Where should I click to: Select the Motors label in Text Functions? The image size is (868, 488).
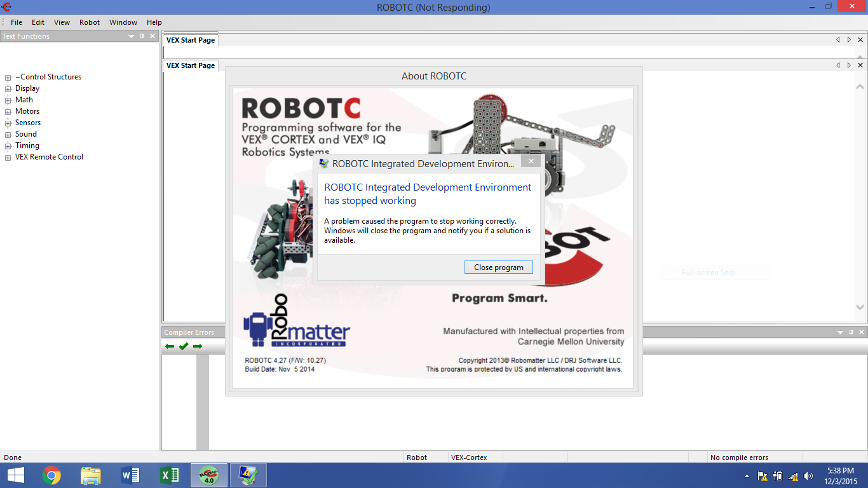pos(27,111)
